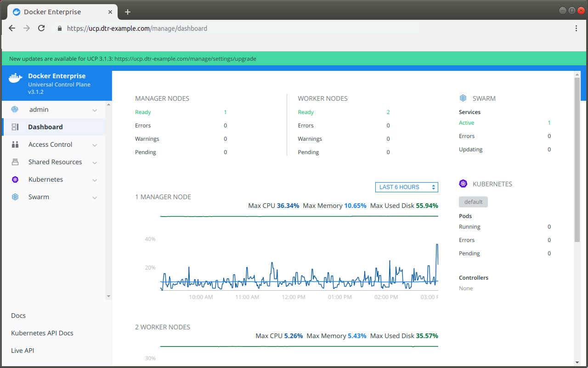
Task: Click the Universal Control Plane v3.1.2 text
Action: pyautogui.click(x=59, y=88)
